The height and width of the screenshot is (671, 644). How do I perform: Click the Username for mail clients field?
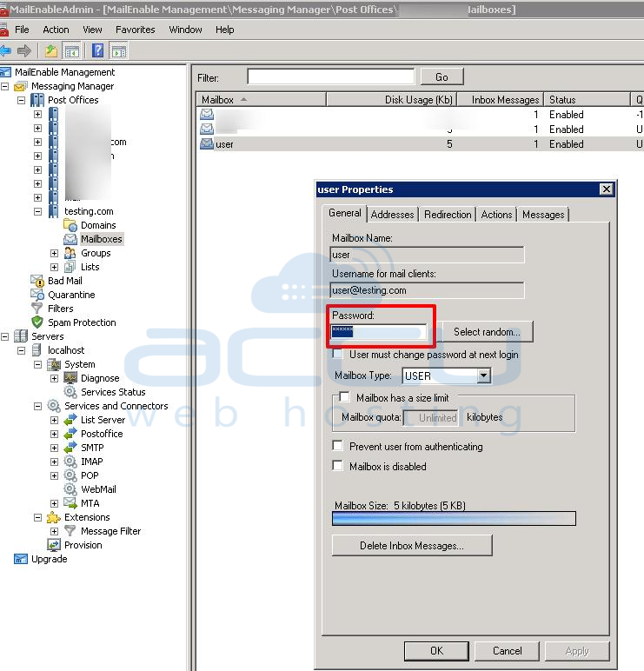427,290
